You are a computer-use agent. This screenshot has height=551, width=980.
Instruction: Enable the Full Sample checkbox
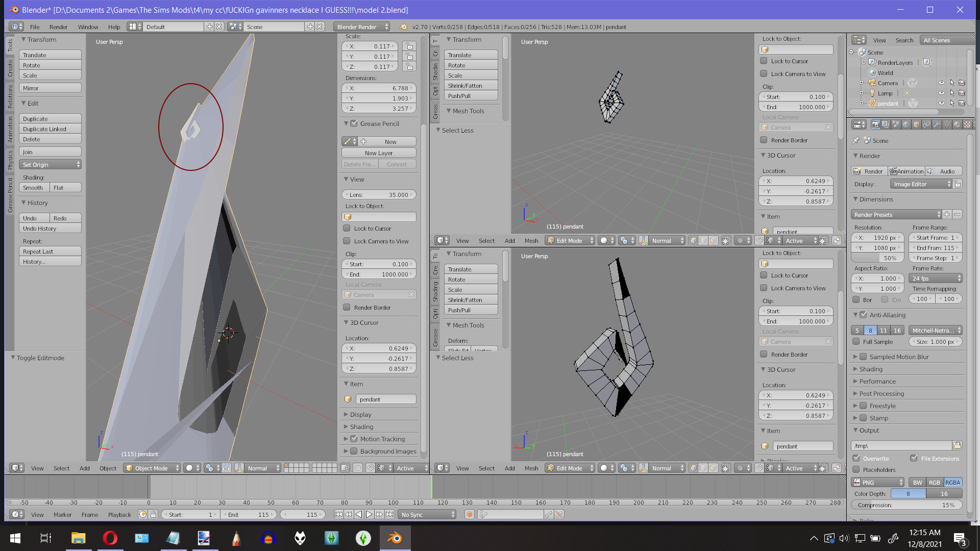pyautogui.click(x=856, y=341)
